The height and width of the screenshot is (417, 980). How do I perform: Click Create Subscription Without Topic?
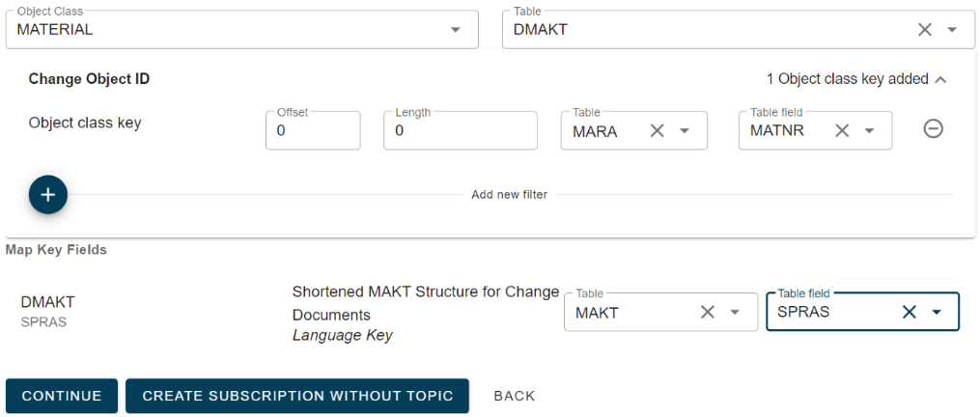click(x=297, y=396)
